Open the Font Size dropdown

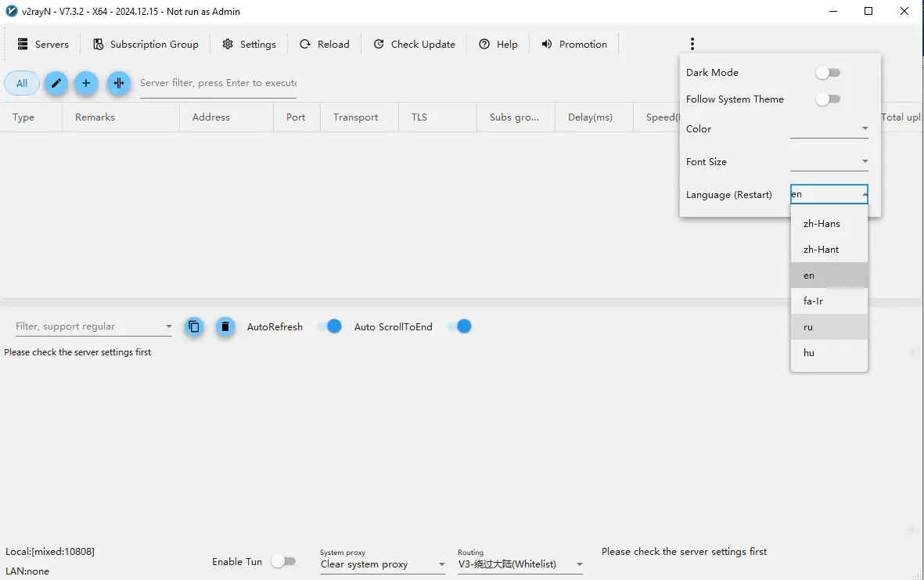[x=829, y=162]
